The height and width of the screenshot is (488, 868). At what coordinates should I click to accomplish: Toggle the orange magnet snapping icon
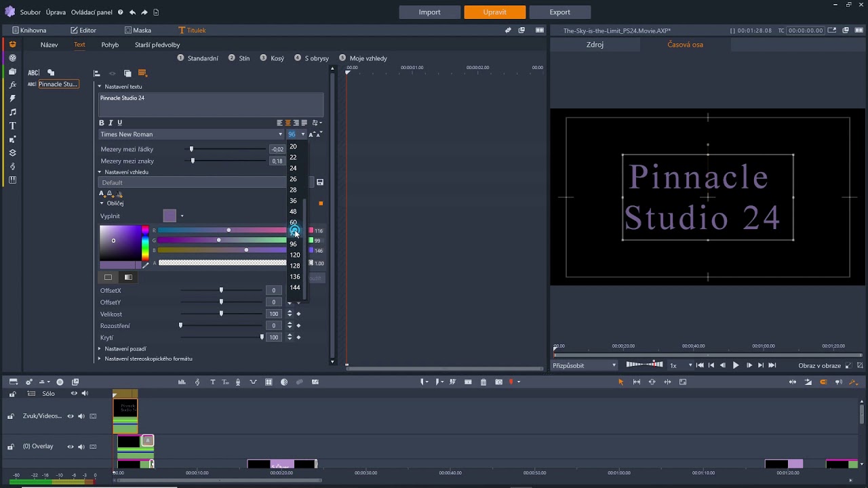824,382
